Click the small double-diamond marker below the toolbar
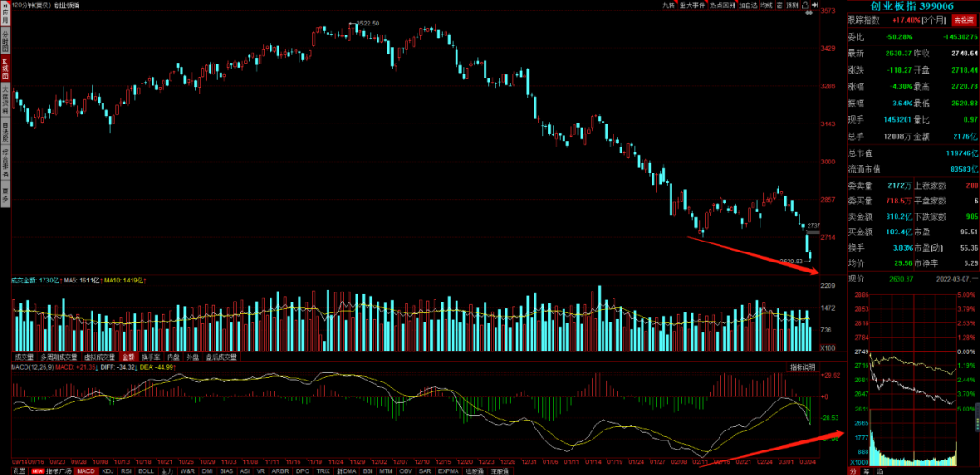Viewport: 980px width, 475px height. point(808,13)
